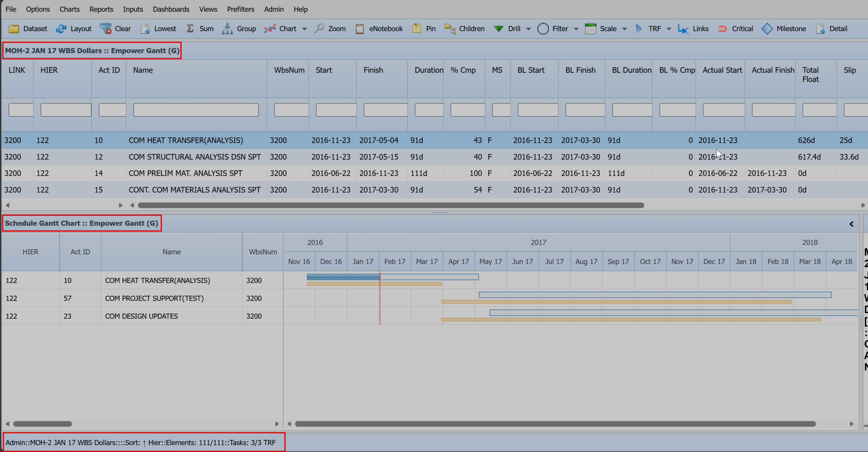Open the eNotebook tool
This screenshot has width=868, height=452.
click(x=379, y=28)
